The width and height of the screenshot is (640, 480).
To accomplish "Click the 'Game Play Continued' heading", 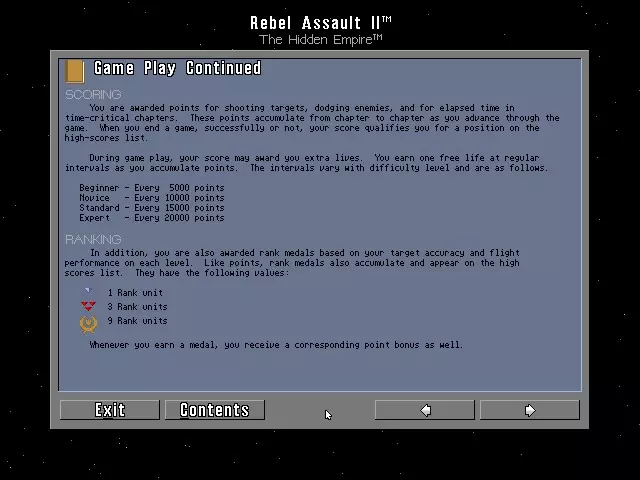I will 178,68.
